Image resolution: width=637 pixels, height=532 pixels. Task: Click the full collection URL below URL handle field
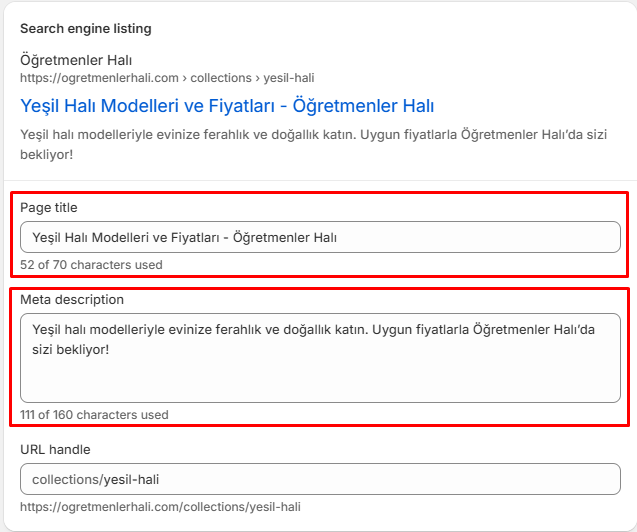coord(160,507)
